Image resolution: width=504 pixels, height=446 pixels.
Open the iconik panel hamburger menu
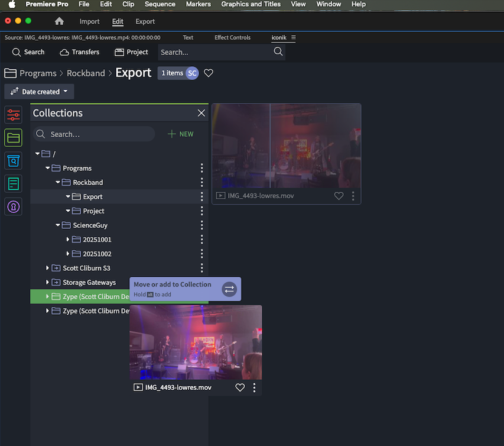294,37
